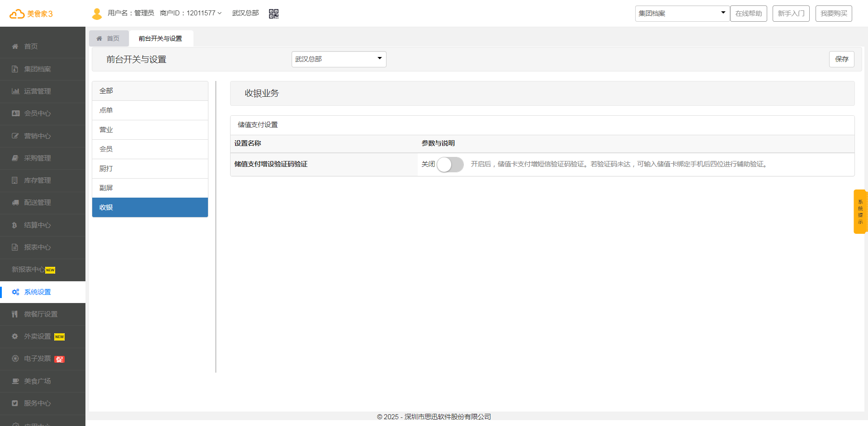Enable 储值支付增设验证码验证 toggle switch
The height and width of the screenshot is (426, 868).
tap(450, 165)
